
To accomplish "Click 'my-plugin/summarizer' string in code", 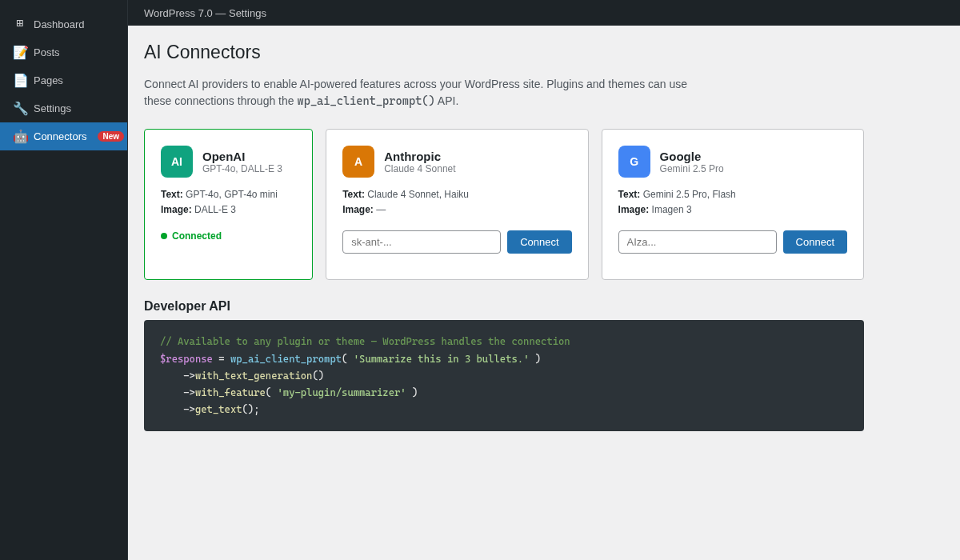I will point(342,393).
